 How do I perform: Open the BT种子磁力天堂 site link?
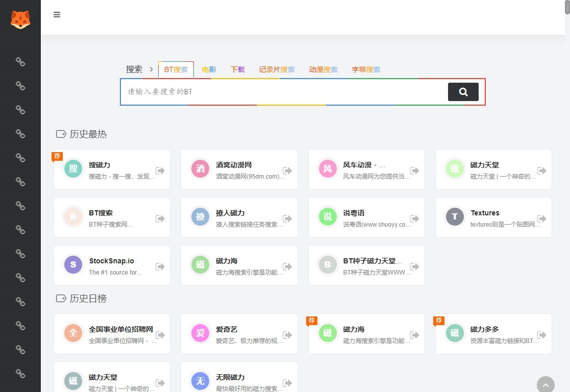[373, 261]
